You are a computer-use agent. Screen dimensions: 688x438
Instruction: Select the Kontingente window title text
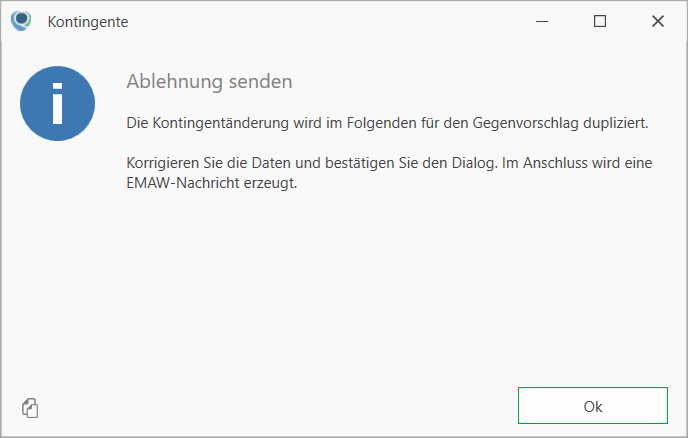pos(88,22)
